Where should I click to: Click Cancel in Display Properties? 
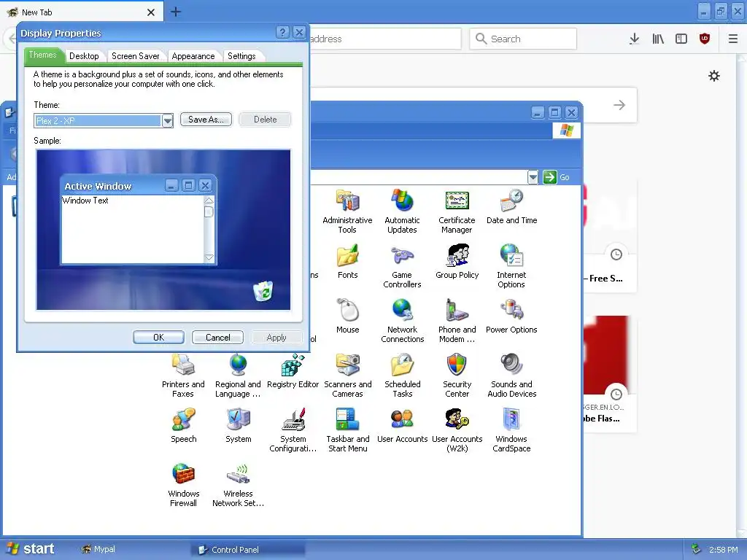point(217,337)
